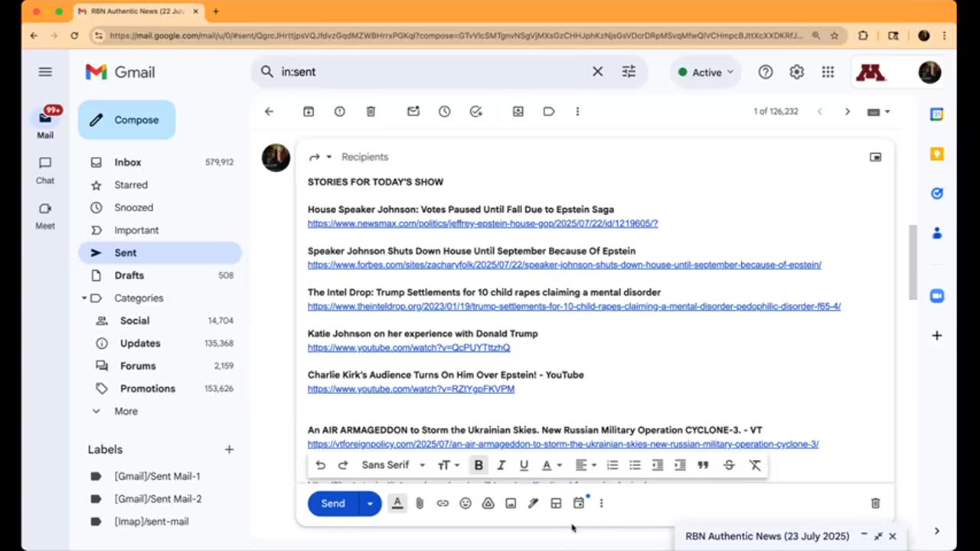Image resolution: width=980 pixels, height=551 pixels.
Task: Open the Labels tag icon in the toolbar
Action: (549, 112)
